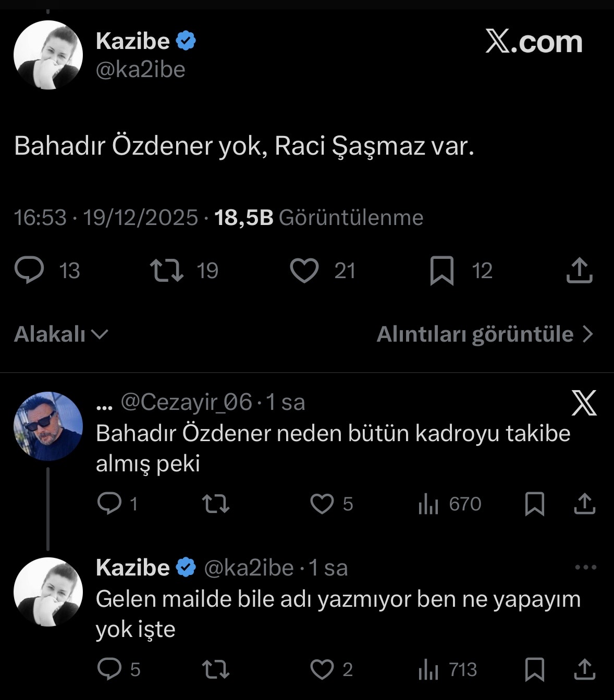This screenshot has height=700, width=614.
Task: Reply to the Cezayir_06 comment
Action: 110,504
